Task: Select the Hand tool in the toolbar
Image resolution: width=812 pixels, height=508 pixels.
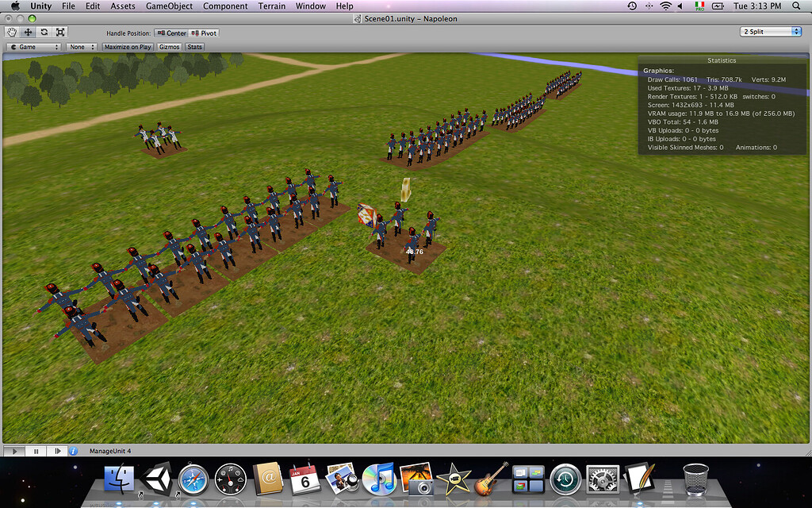Action: pyautogui.click(x=10, y=32)
